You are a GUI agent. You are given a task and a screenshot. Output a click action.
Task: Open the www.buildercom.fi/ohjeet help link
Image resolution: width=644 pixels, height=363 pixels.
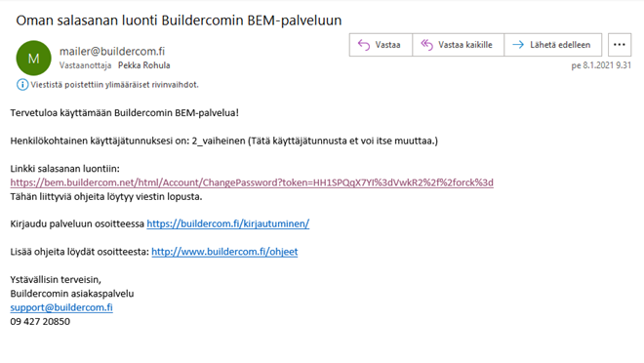pyautogui.click(x=224, y=252)
